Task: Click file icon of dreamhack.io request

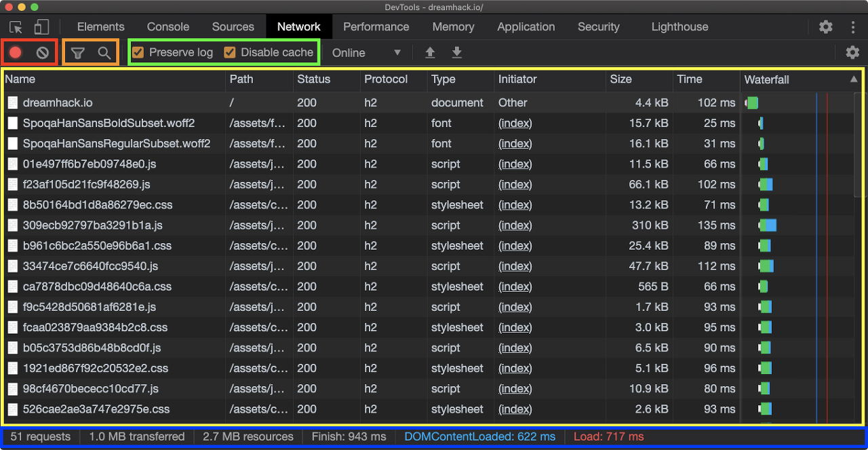Action: click(x=13, y=103)
